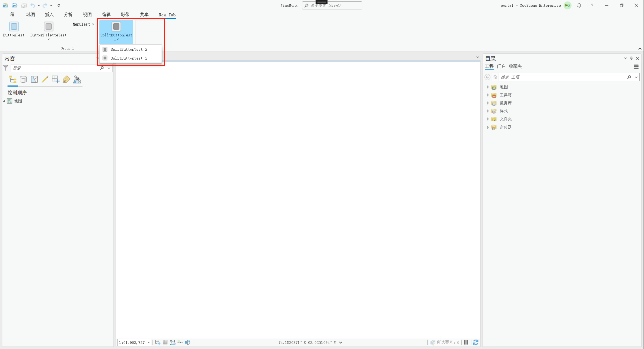This screenshot has width=644, height=349.
Task: Click the Redo arrow icon
Action: pyautogui.click(x=45, y=5)
